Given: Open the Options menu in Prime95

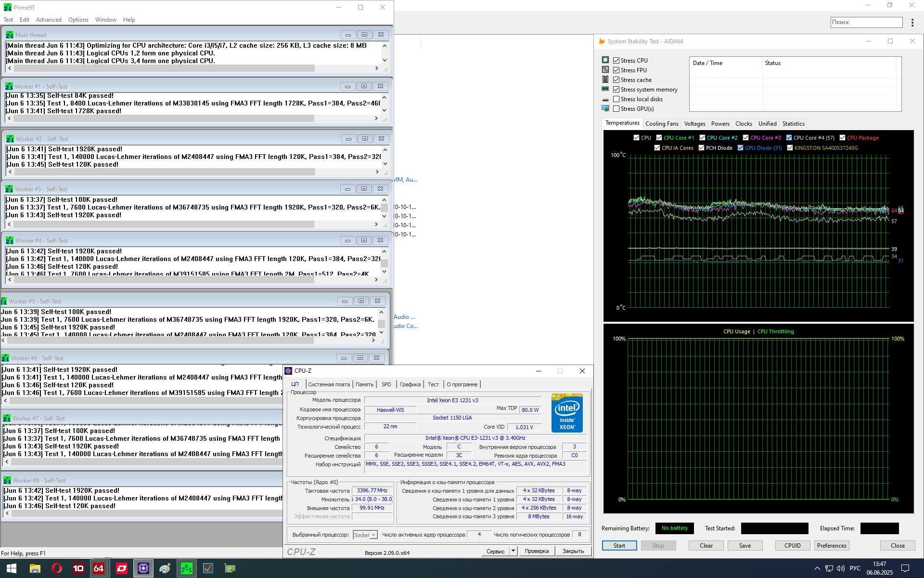Looking at the screenshot, I should tap(78, 20).
